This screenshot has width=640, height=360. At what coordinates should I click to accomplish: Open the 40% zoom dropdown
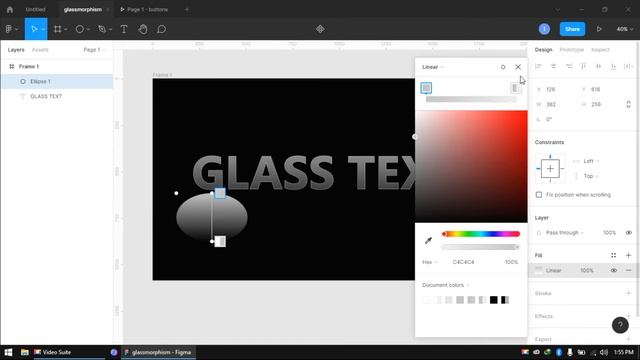[x=624, y=29]
